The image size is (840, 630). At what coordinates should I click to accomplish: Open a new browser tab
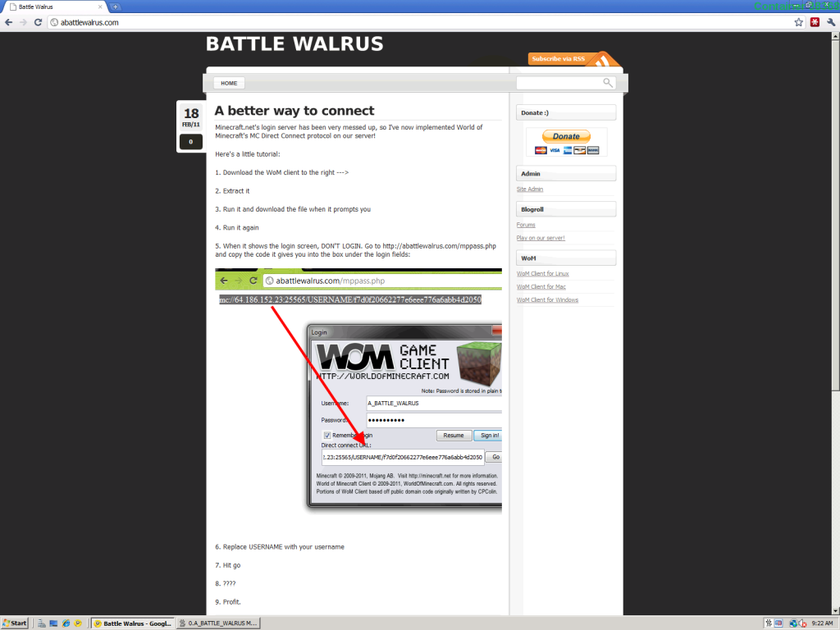point(115,7)
